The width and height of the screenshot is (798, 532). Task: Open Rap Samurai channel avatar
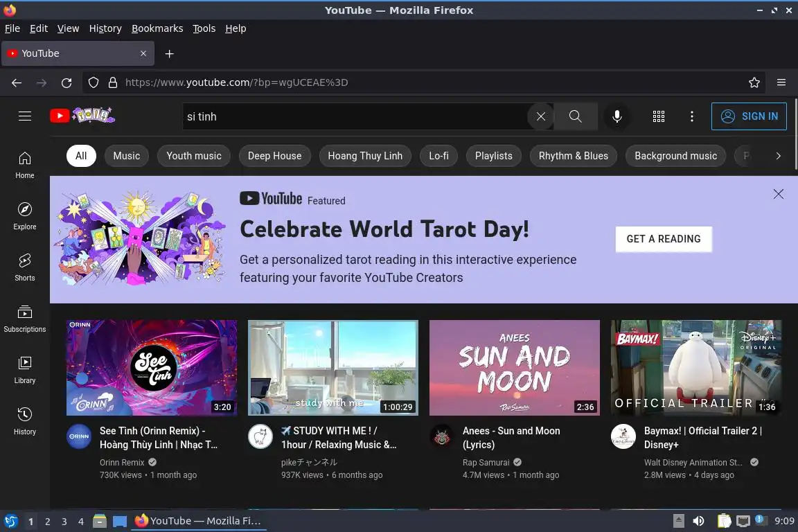[442, 436]
